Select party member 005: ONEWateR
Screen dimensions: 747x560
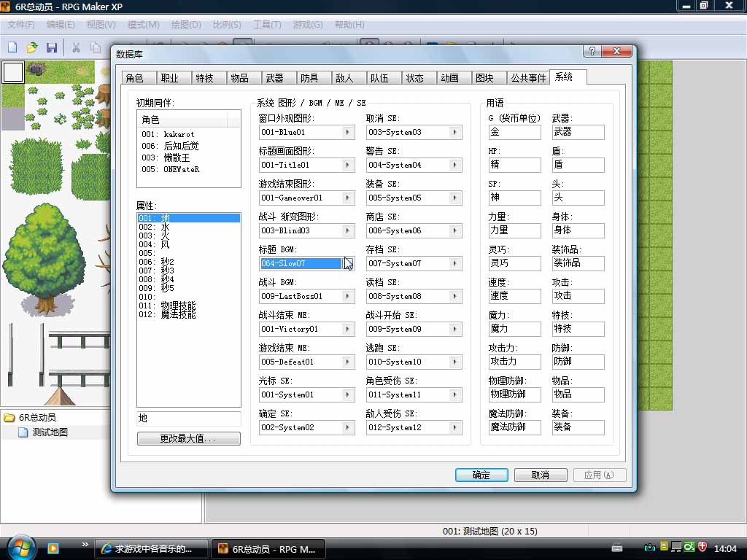pyautogui.click(x=189, y=169)
